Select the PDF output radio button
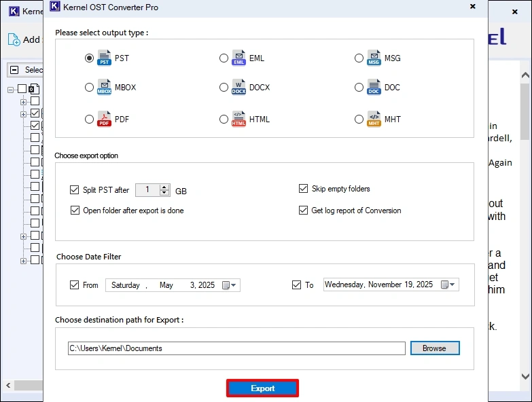This screenshot has height=402, width=532. pyautogui.click(x=89, y=120)
